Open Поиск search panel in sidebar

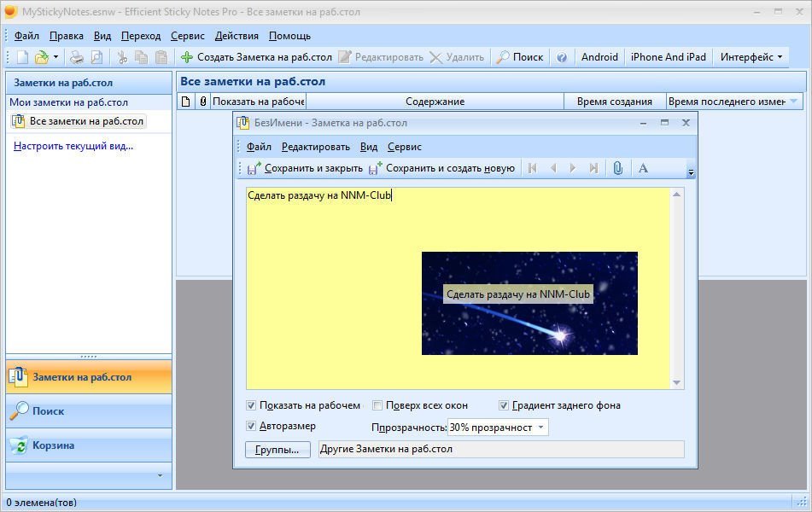(x=48, y=411)
